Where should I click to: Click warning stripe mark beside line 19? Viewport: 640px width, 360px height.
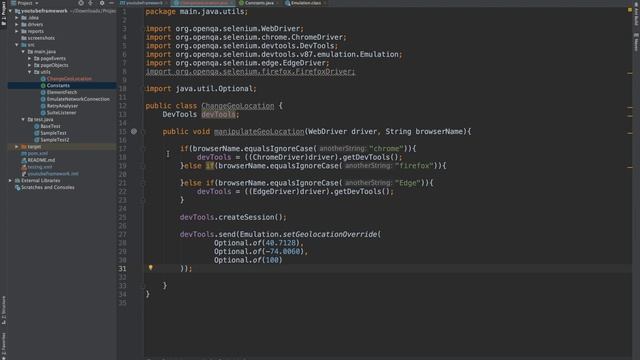pyautogui.click(x=629, y=167)
